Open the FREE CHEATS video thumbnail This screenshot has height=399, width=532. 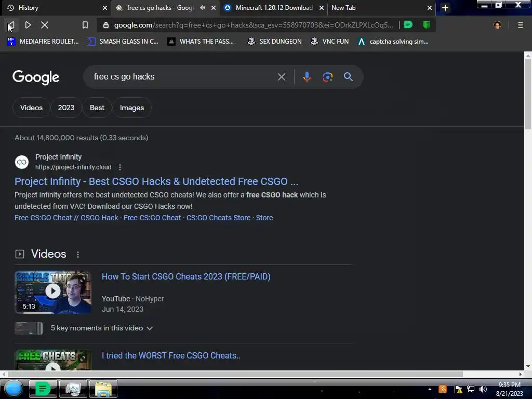point(53,360)
